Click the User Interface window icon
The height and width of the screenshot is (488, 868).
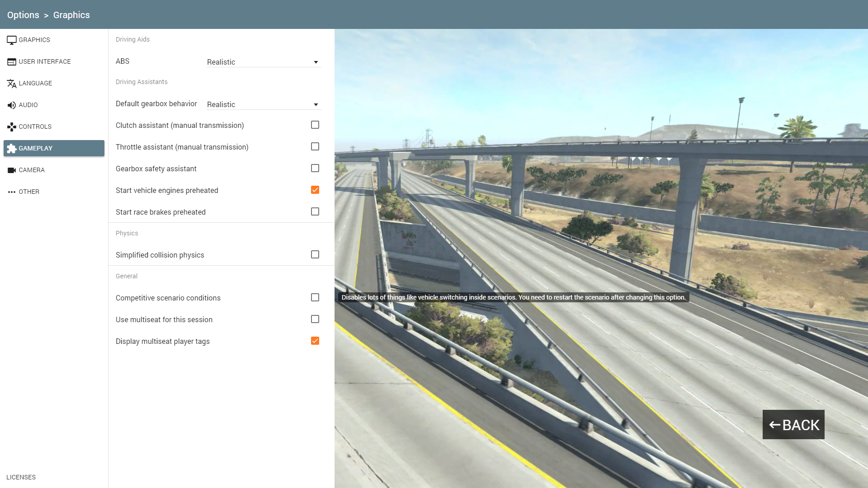[x=12, y=62]
